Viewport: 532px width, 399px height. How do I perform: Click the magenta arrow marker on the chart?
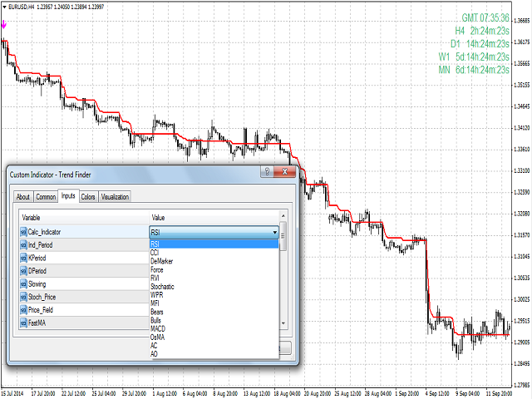coord(4,25)
